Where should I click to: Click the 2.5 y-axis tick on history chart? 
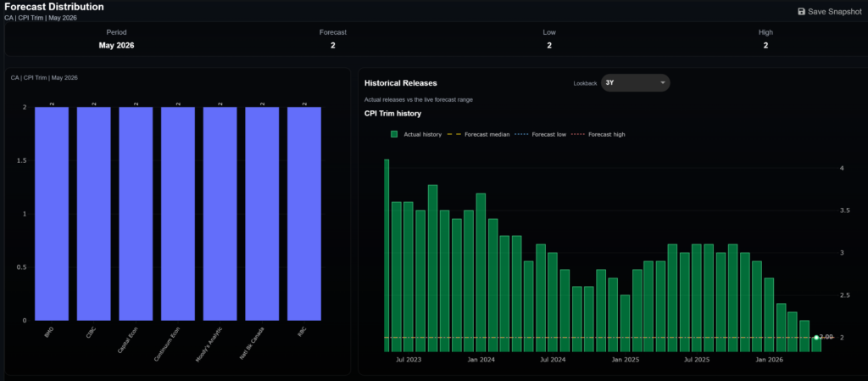click(843, 295)
